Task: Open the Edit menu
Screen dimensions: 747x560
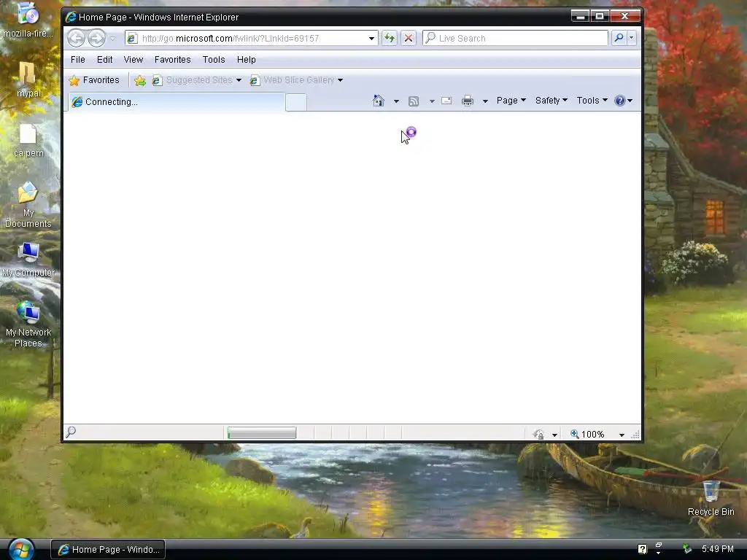Action: pyautogui.click(x=104, y=60)
